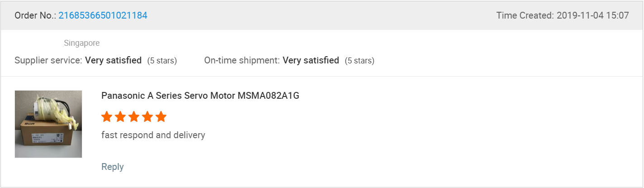Click the 'Time Created:' label
This screenshot has width=644, height=188.
(x=525, y=15)
